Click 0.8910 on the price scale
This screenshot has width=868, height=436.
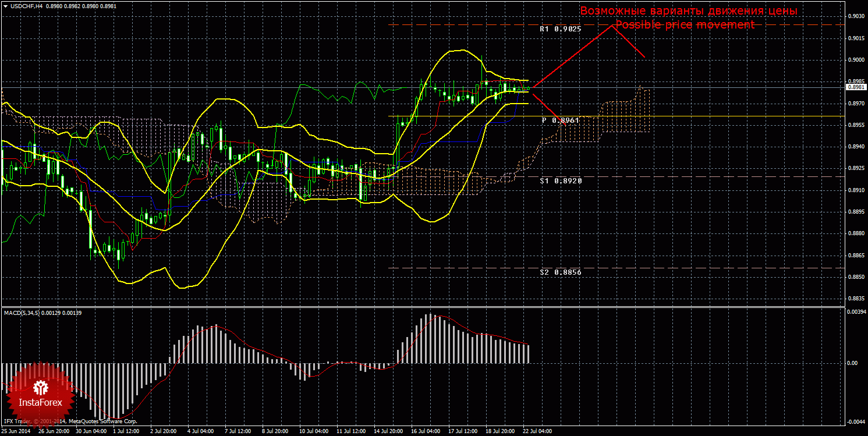tap(856, 190)
